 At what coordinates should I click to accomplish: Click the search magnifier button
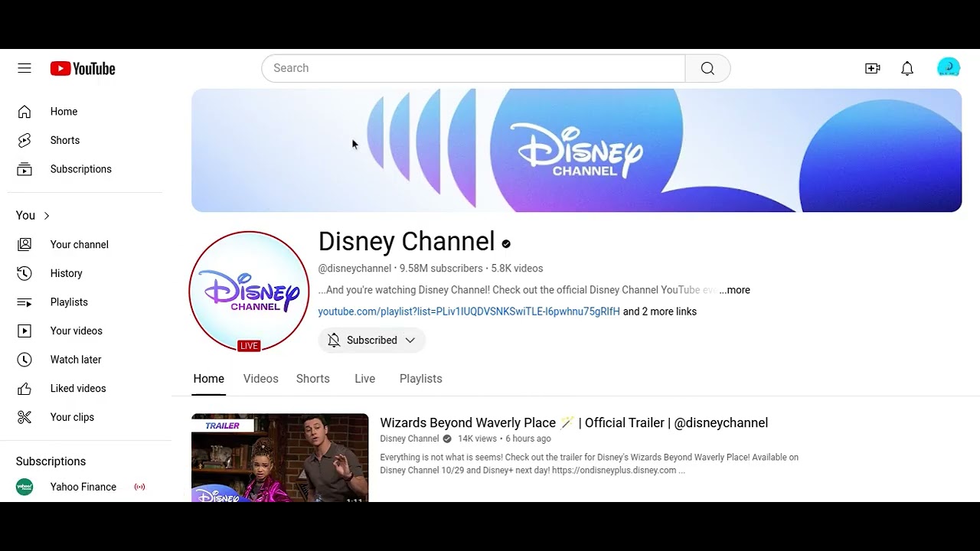tap(707, 68)
